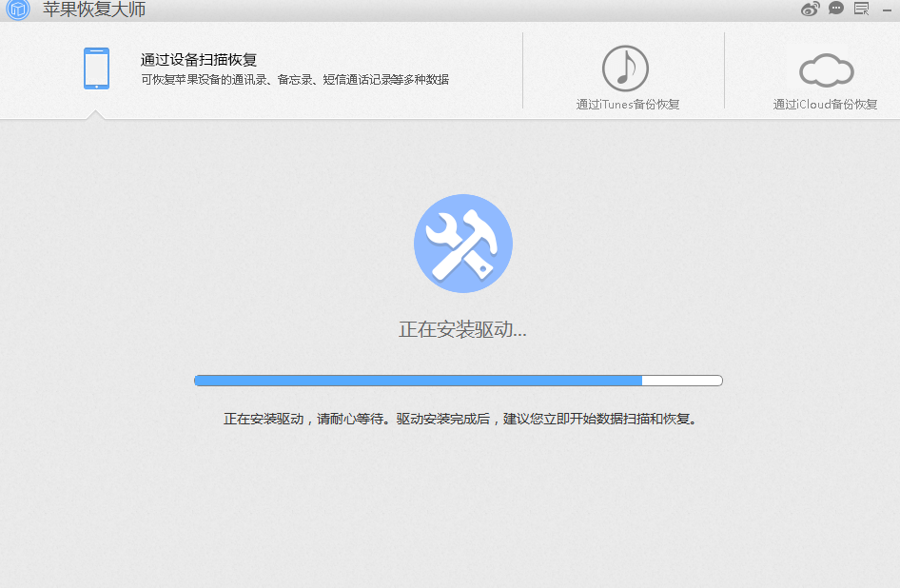
Task: Click the divider between iTunes and iCloud tabs
Action: [724, 70]
